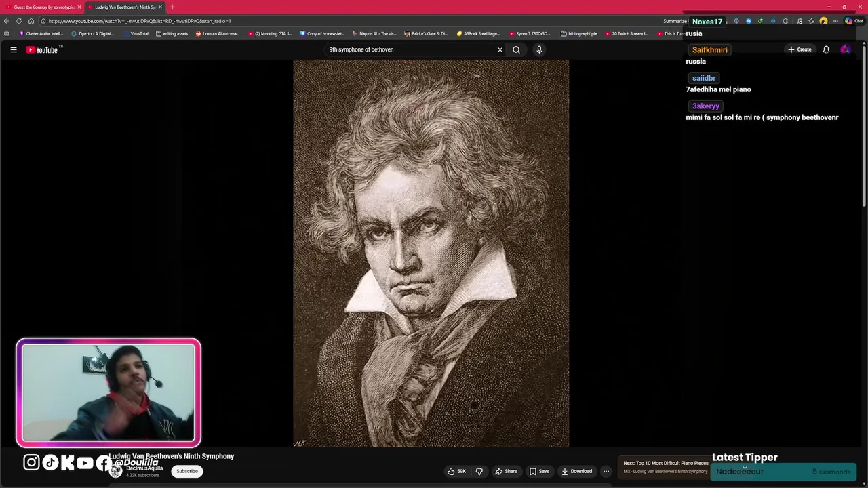The height and width of the screenshot is (488, 868).
Task: Click the browser home icon
Action: [31, 21]
